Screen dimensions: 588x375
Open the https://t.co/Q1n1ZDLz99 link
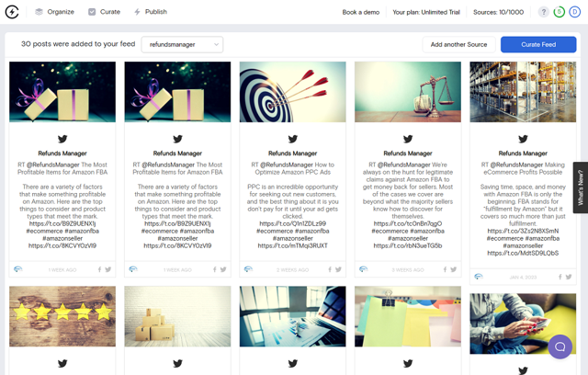[x=292, y=223]
